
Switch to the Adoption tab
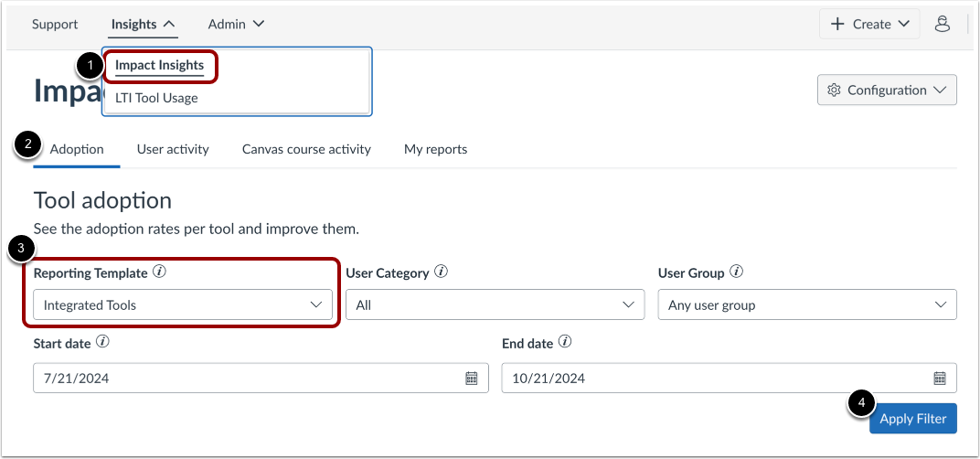point(77,149)
